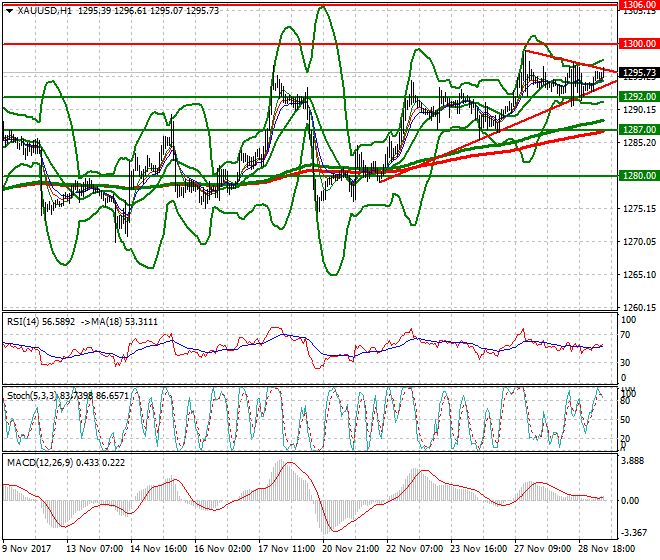Click the Stochastic scale value 50
The image size is (660, 560).
626,420
